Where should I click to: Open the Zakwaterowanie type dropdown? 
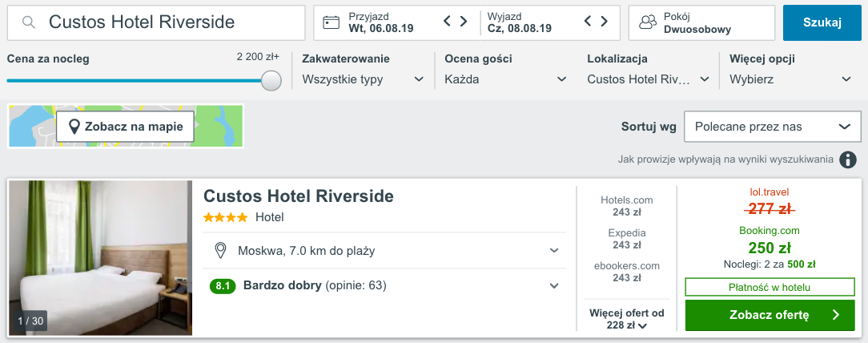[x=364, y=79]
